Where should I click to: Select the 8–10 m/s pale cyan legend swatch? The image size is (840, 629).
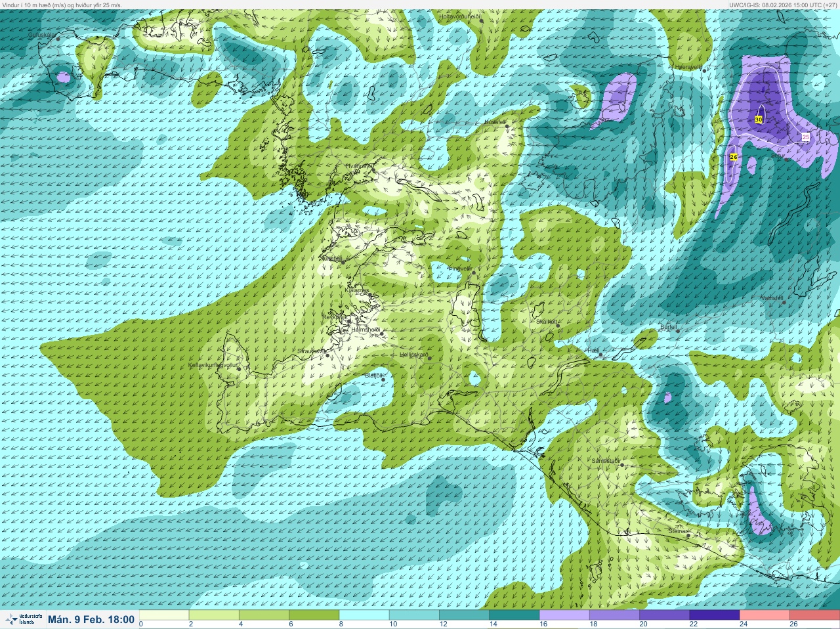pos(364,615)
